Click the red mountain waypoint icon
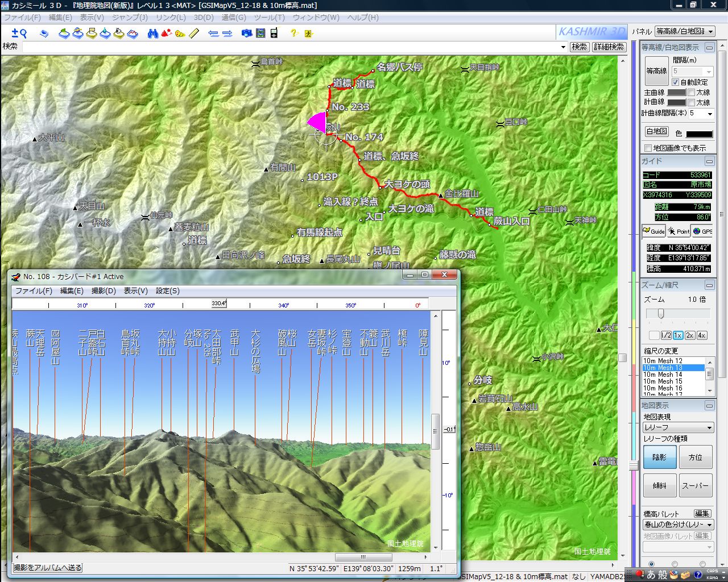Viewport: 728px width, 582px height. (x=166, y=34)
